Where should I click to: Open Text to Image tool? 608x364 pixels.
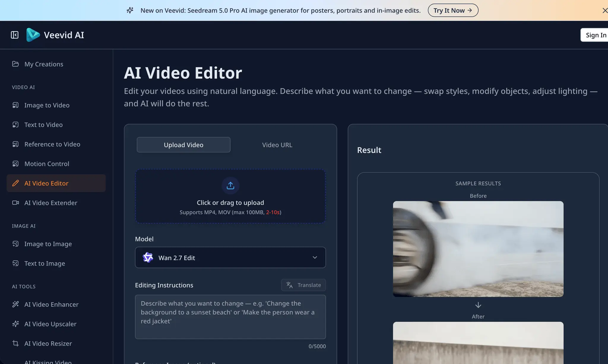56,263
